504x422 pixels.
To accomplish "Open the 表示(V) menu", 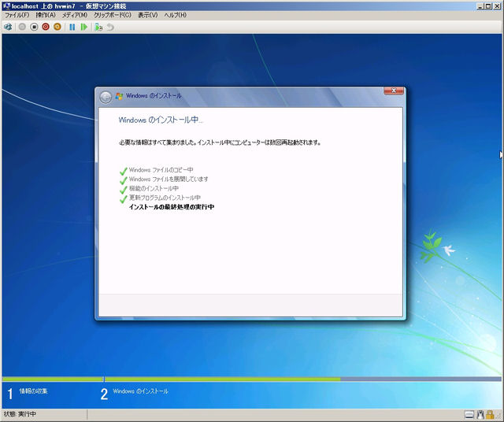I will coord(148,15).
